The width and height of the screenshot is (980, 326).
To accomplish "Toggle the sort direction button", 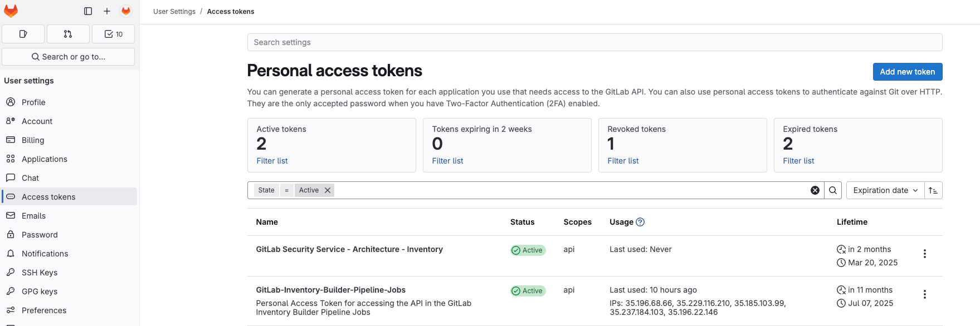I will point(933,190).
